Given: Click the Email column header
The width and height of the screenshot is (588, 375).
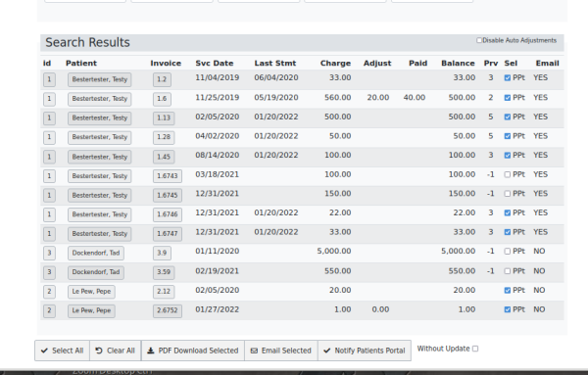Looking at the screenshot, I should pyautogui.click(x=547, y=64).
